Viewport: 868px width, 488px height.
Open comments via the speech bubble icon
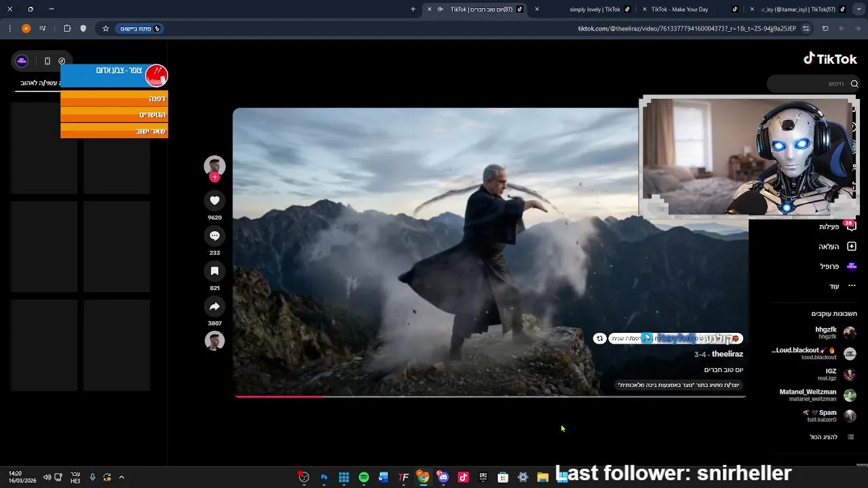tap(214, 236)
